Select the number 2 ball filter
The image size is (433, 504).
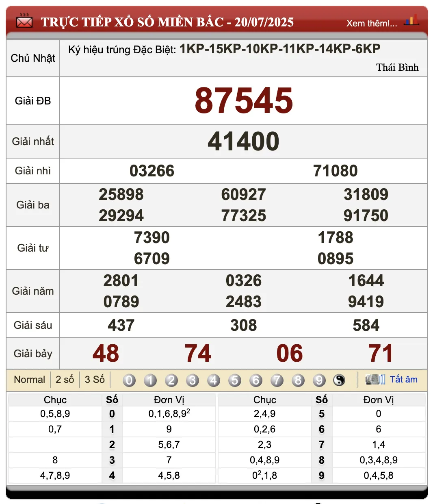pos(171,380)
